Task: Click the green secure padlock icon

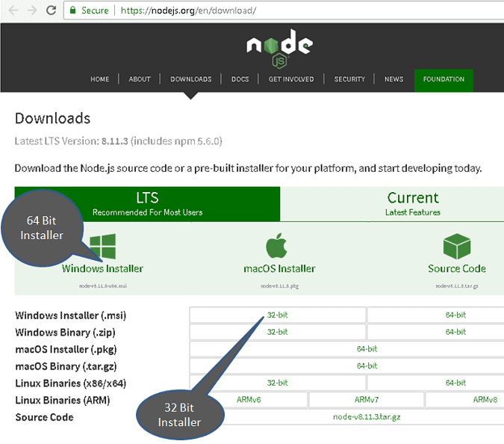Action: click(x=73, y=10)
